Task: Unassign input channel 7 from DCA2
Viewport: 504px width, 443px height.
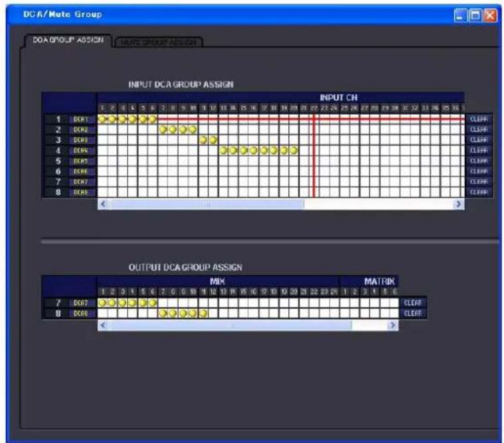Action: click(163, 130)
